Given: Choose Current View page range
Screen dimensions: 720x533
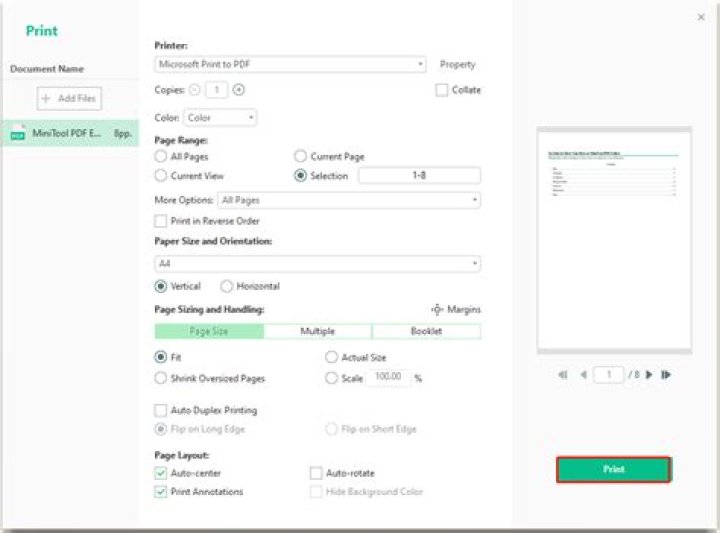Looking at the screenshot, I should [160, 176].
